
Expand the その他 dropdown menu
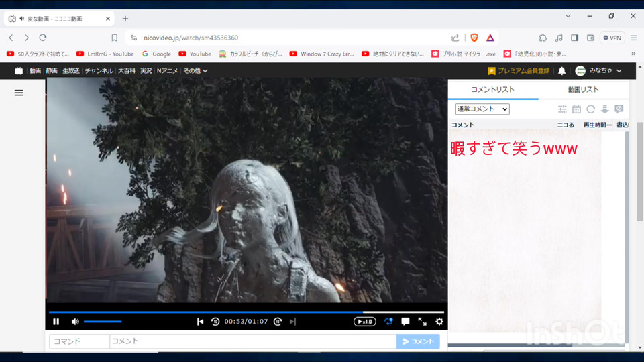[x=195, y=70]
